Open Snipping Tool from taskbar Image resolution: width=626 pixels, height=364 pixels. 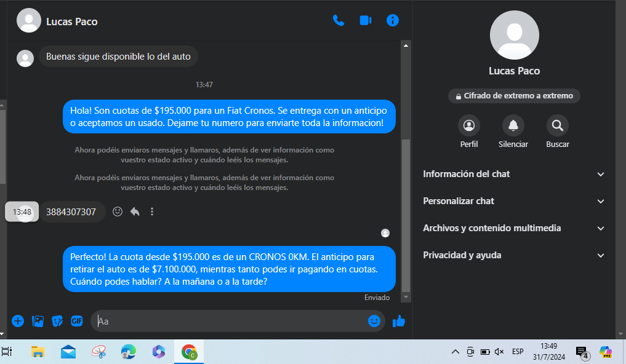click(98, 352)
